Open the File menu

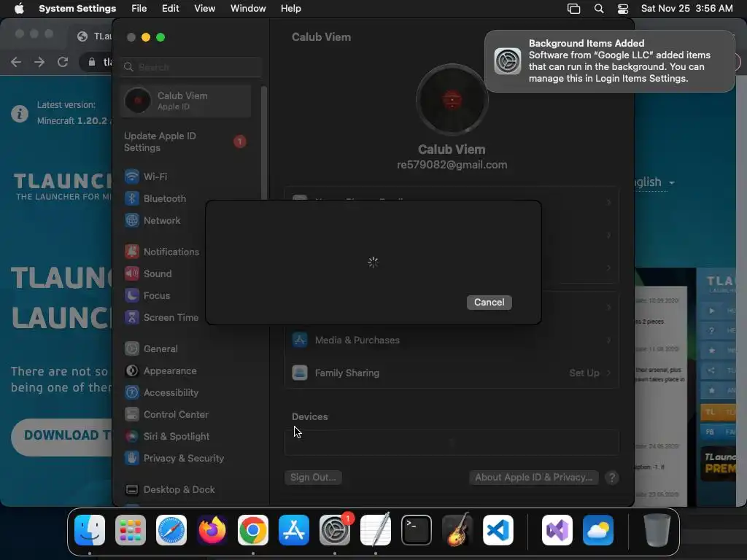tap(139, 9)
